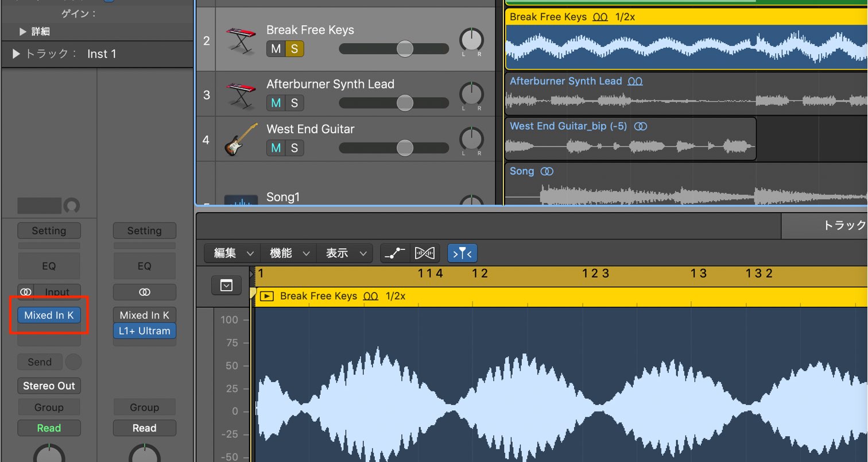
Task: Click track number 3 in the track list
Action: click(207, 95)
